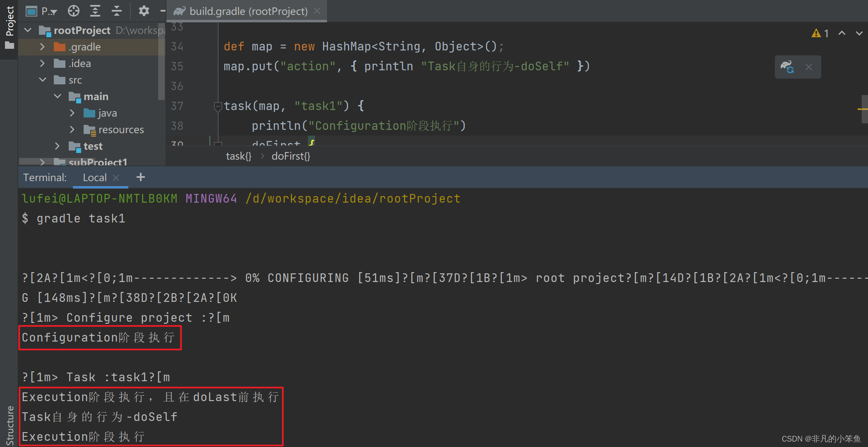This screenshot has height=447, width=868.
Task: Open the Project view dropdown selector
Action: (x=48, y=11)
